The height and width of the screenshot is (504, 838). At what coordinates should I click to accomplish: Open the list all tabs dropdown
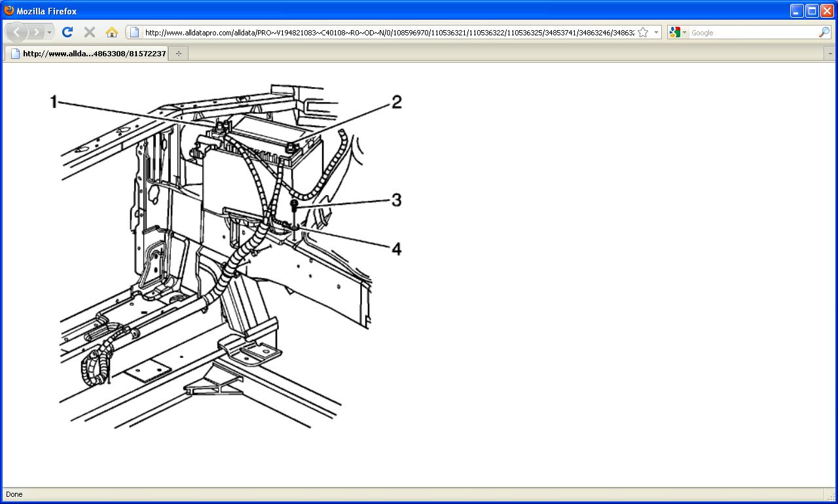pyautogui.click(x=830, y=54)
